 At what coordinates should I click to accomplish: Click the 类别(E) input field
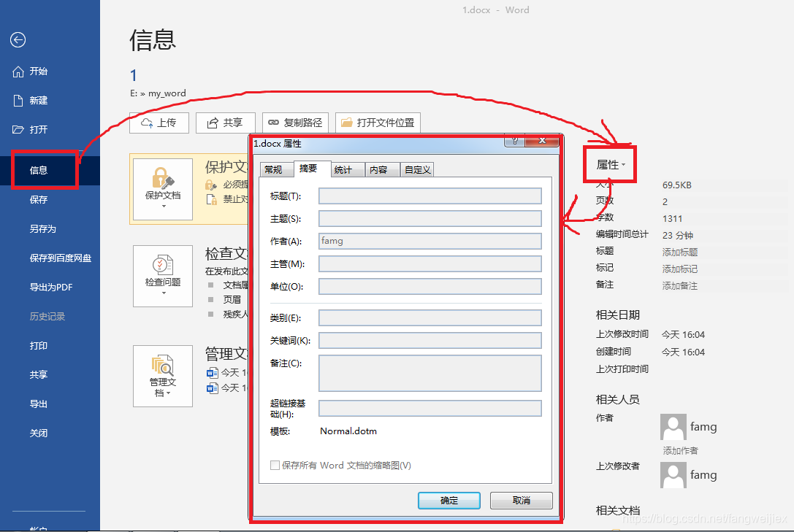tap(430, 318)
